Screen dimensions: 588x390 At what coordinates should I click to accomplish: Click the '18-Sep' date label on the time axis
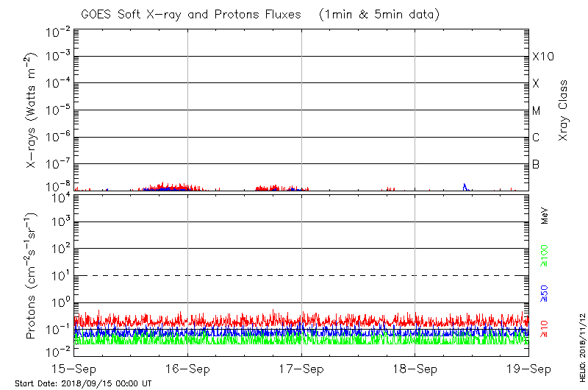tap(415, 368)
